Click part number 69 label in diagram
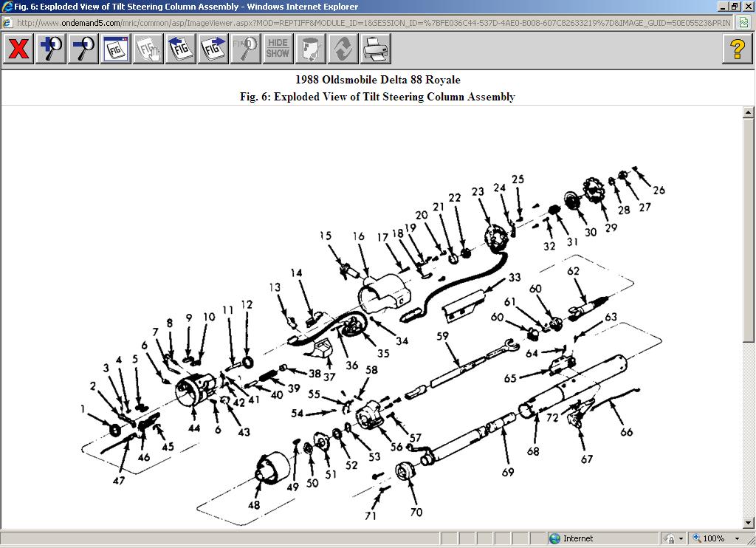 point(508,472)
